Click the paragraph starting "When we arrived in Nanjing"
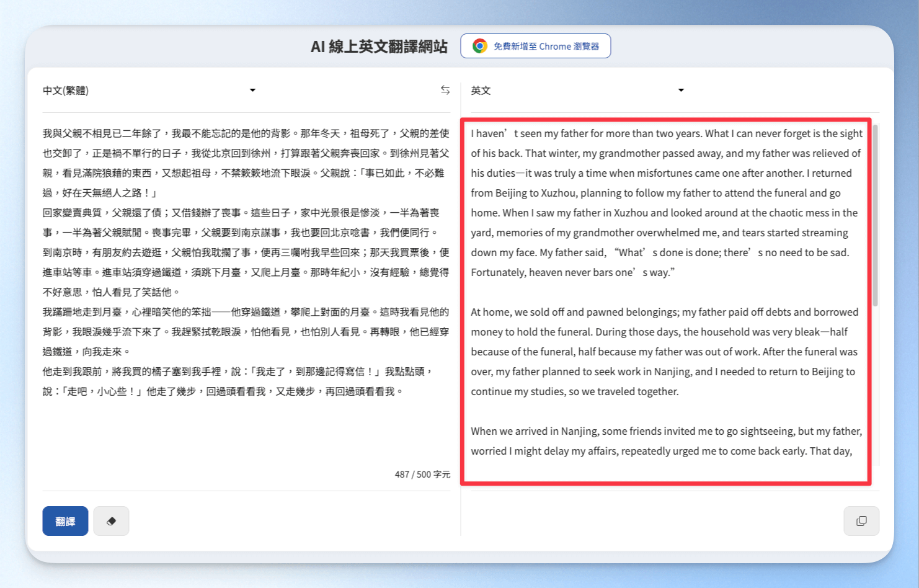The height and width of the screenshot is (588, 919). point(666,440)
